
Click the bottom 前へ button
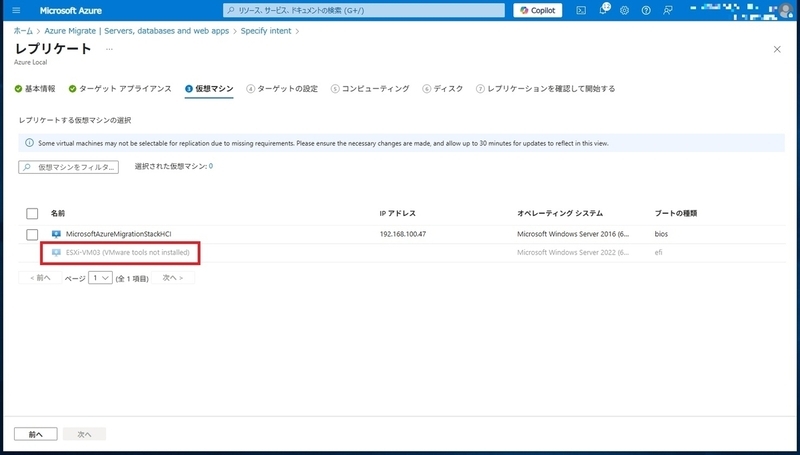tap(36, 434)
